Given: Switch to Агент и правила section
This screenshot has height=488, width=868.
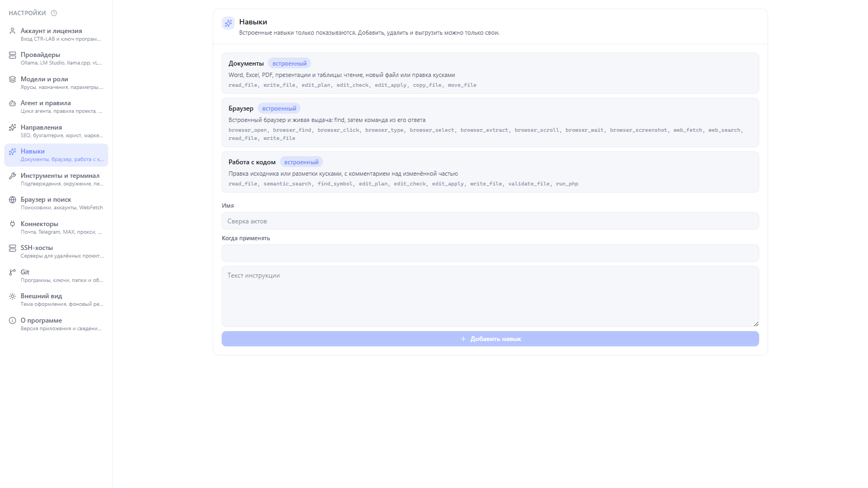Looking at the screenshot, I should [x=56, y=107].
